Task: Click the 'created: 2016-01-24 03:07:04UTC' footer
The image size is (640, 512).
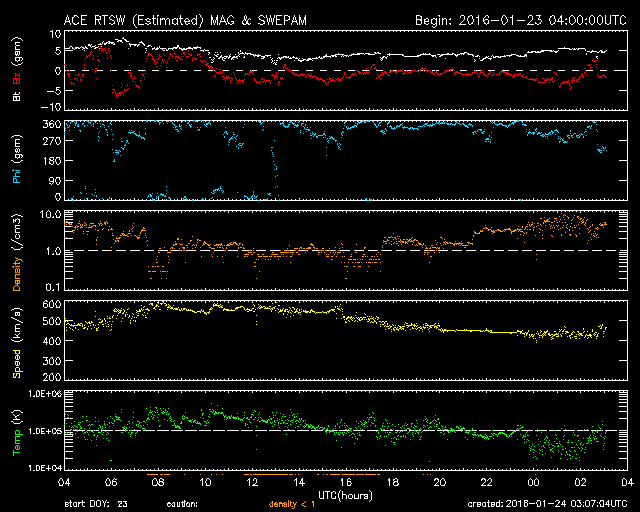Action: [x=547, y=504]
